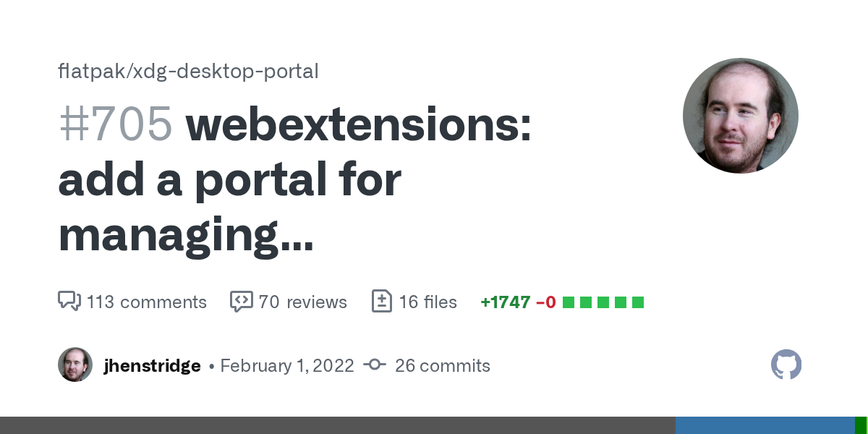This screenshot has width=868, height=434.
Task: Open the jhenstridge username link
Action: pos(152,366)
